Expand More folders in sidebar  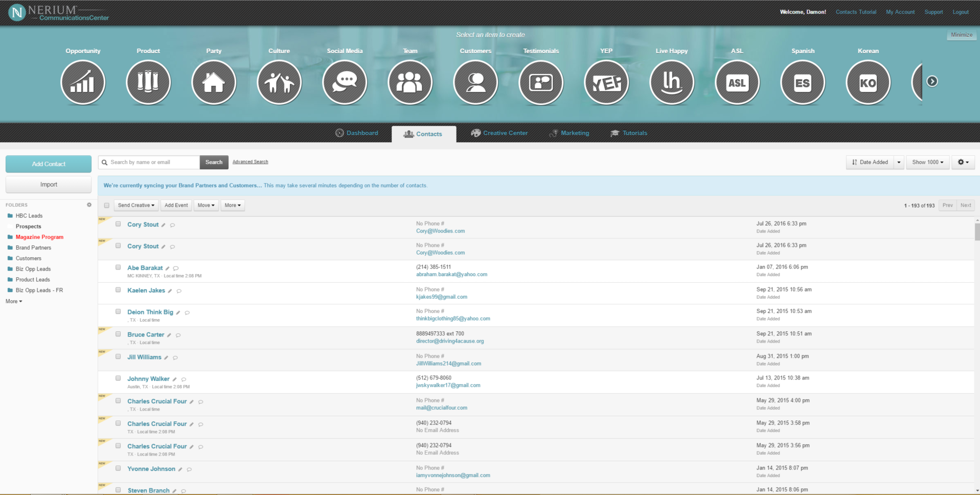tap(14, 302)
